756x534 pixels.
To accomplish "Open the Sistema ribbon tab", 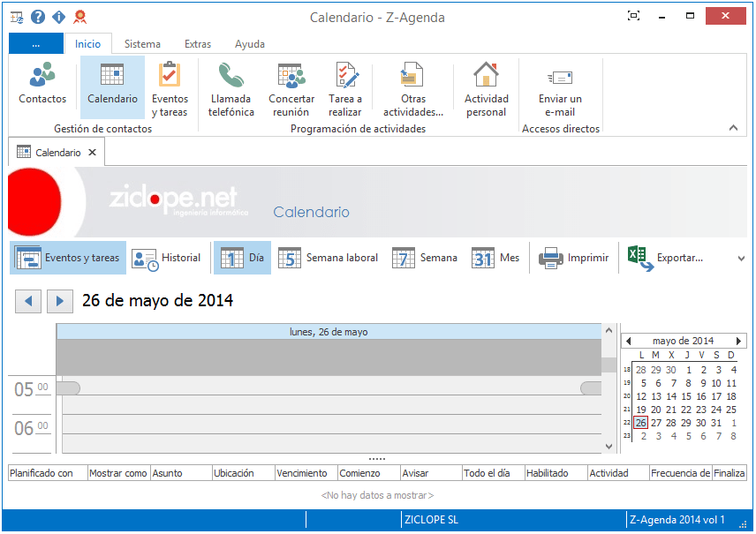I will [142, 44].
